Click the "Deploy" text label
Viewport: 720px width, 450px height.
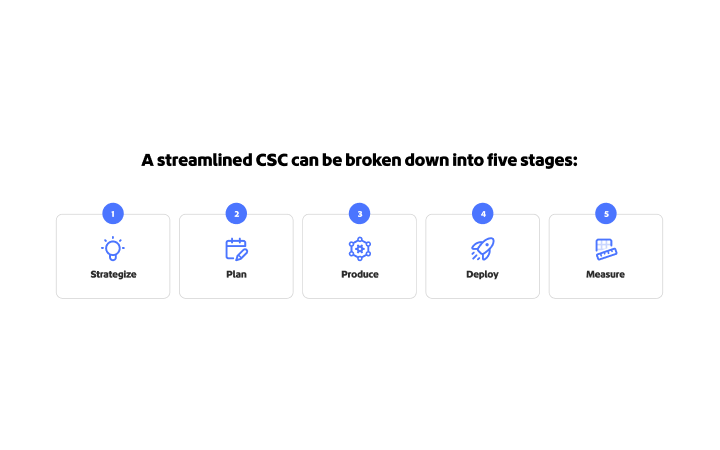483,274
